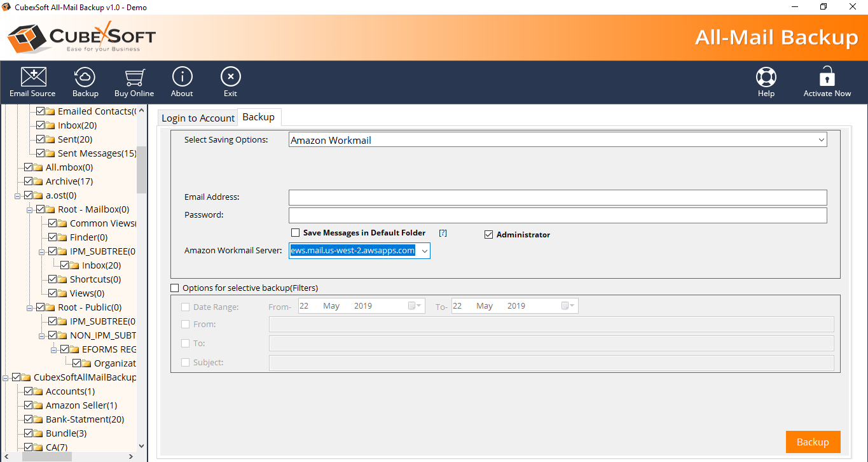
Task: Collapse the IPM_SUBTREE node containing Inbox(20)
Action: (42, 251)
